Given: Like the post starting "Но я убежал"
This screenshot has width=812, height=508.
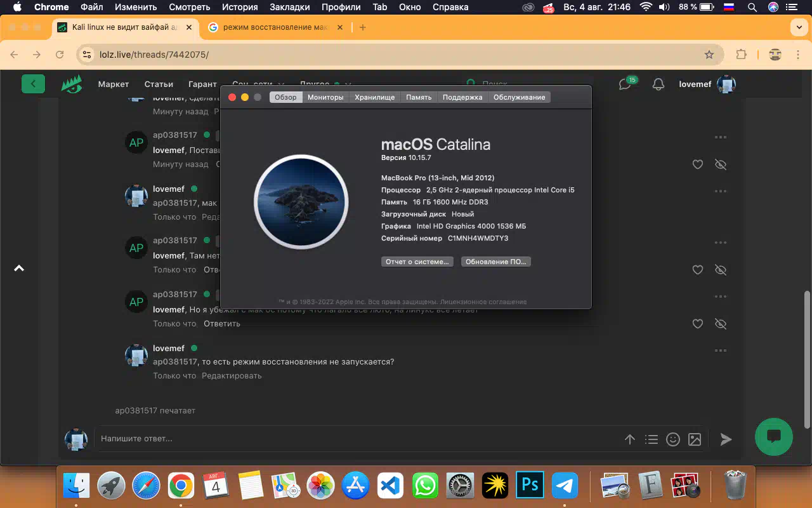Looking at the screenshot, I should (x=698, y=324).
